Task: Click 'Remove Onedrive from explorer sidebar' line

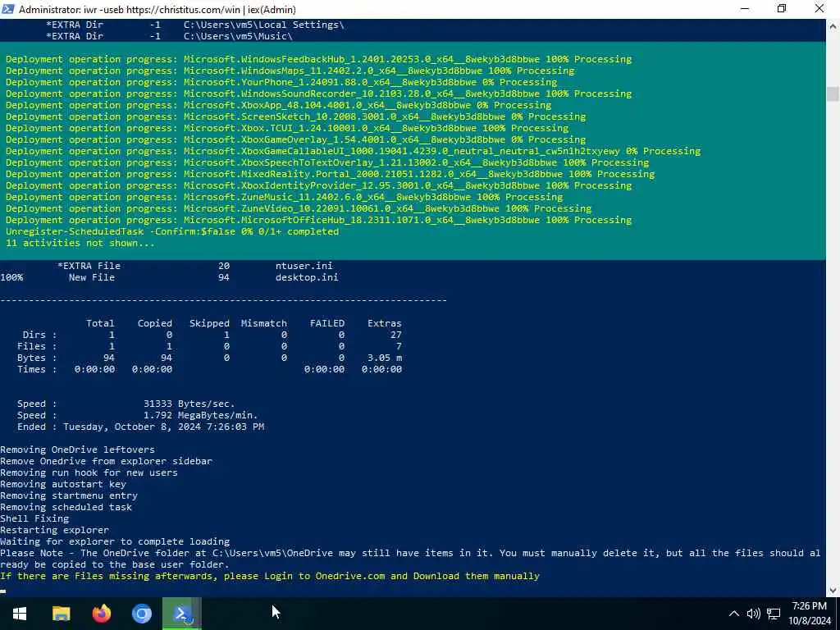Action: 106,461
